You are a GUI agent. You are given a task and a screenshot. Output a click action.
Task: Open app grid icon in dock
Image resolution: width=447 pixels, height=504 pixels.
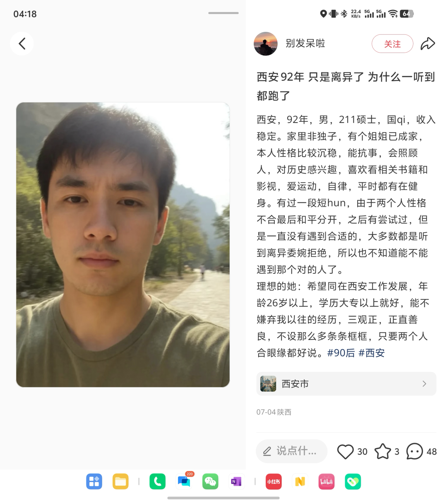(x=94, y=481)
